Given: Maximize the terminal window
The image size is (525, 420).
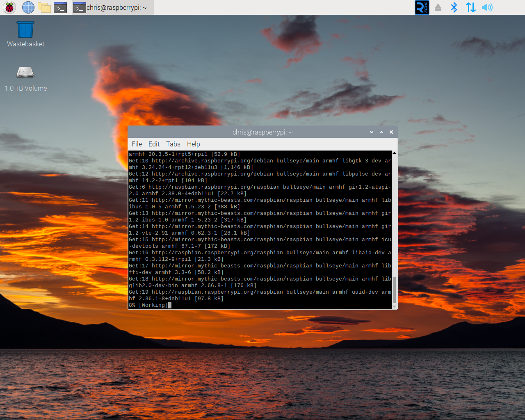Looking at the screenshot, I should tap(381, 132).
